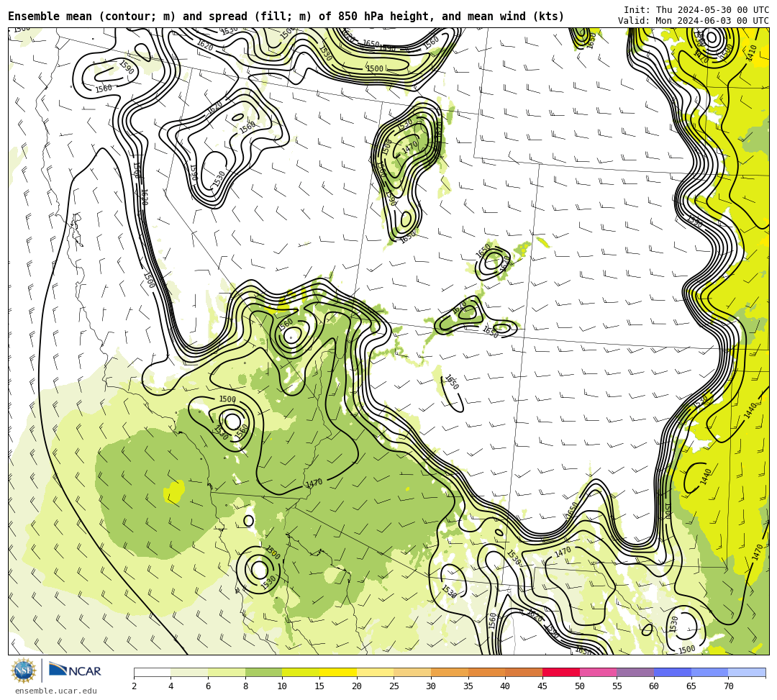Viewport: 777px width, 700px height.
Task: Click the colorbar label 50
Action: click(x=580, y=686)
